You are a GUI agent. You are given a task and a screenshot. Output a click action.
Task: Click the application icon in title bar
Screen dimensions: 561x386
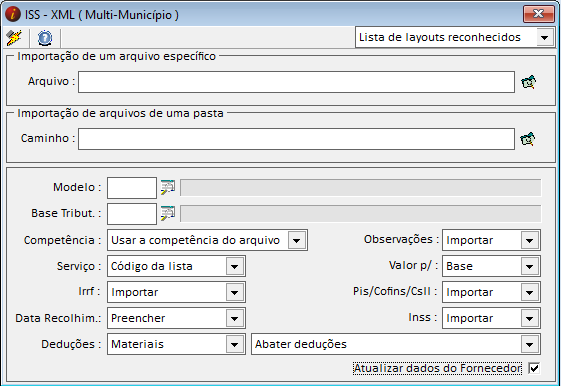coord(13,14)
